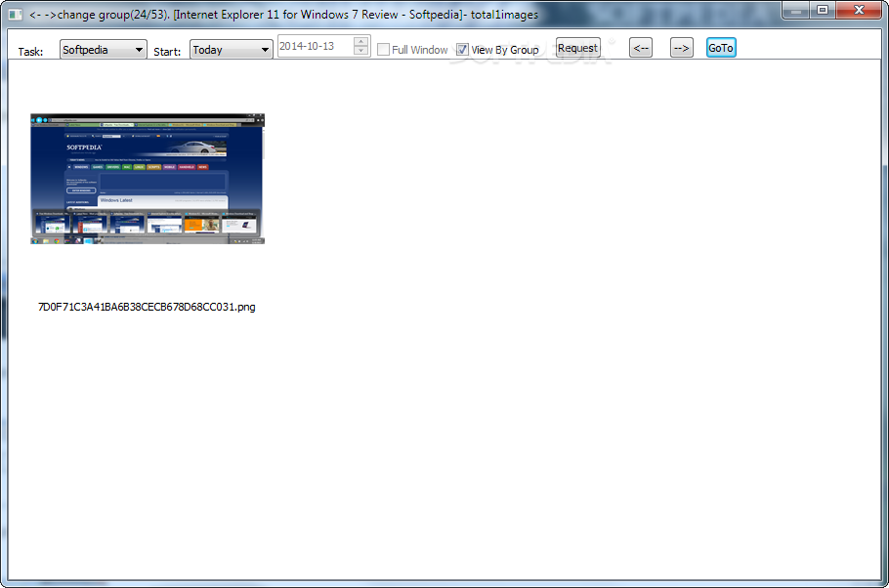Go to next group with the --> button
This screenshot has width=889, height=588.
point(682,48)
